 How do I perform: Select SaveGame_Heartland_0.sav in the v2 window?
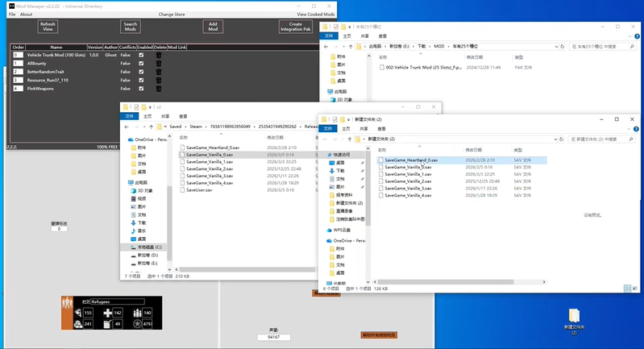pos(213,147)
